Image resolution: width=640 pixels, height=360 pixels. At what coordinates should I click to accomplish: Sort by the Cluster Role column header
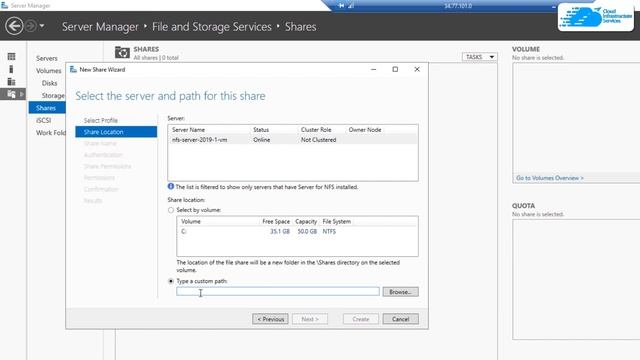(x=316, y=129)
